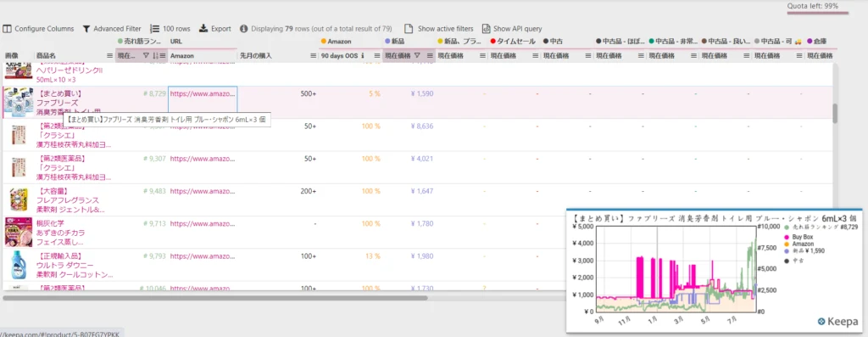Screen dimensions: 868x337
Task: Click the horizontal table scrollbar
Action: pyautogui.click(x=214, y=298)
